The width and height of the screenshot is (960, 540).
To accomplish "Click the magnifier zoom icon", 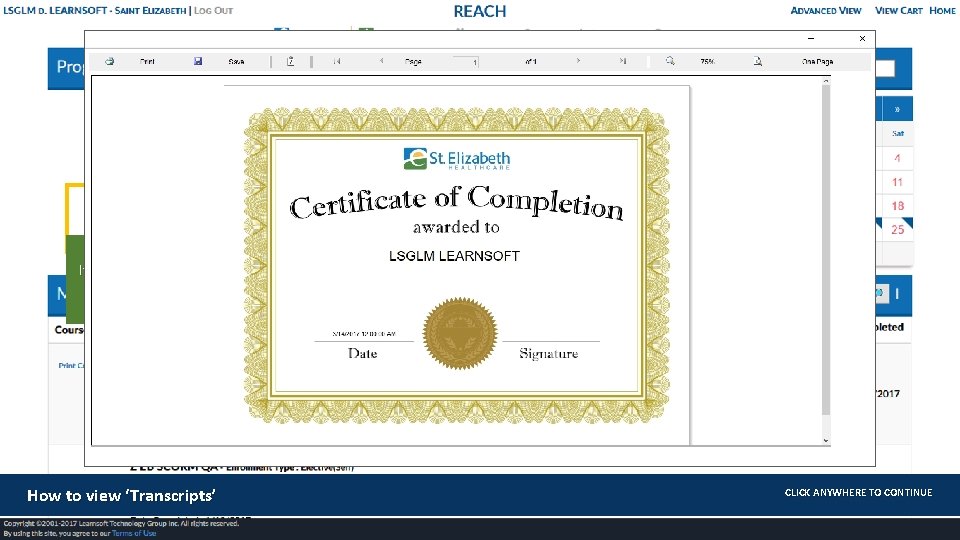I will click(670, 61).
